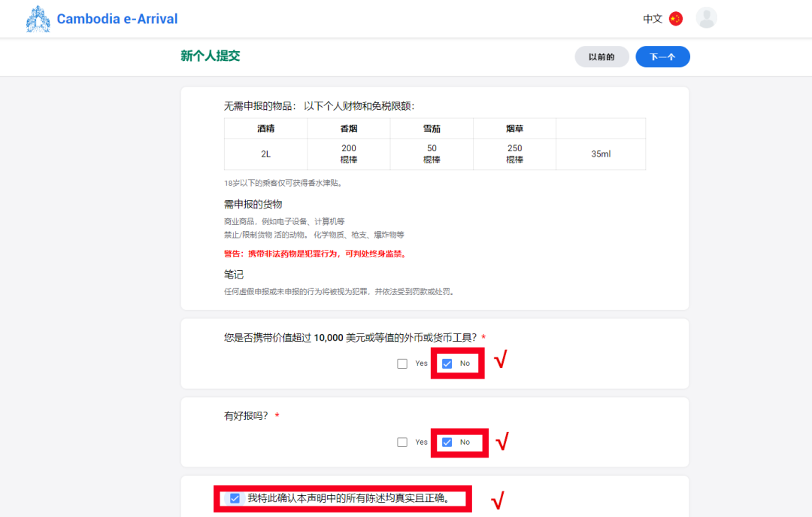Click the 35ml allowance table cell
812x517 pixels.
coord(601,154)
